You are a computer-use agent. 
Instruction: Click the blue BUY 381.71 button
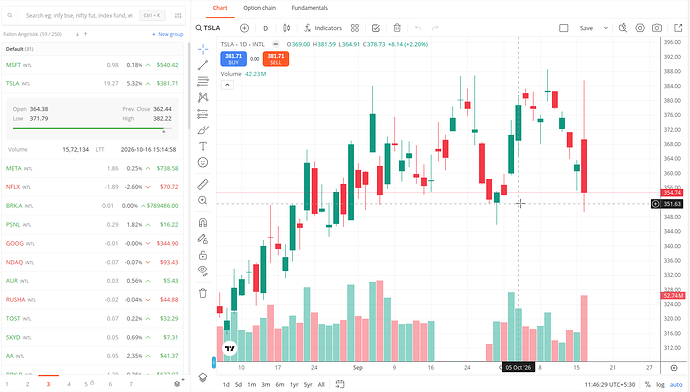pos(233,59)
